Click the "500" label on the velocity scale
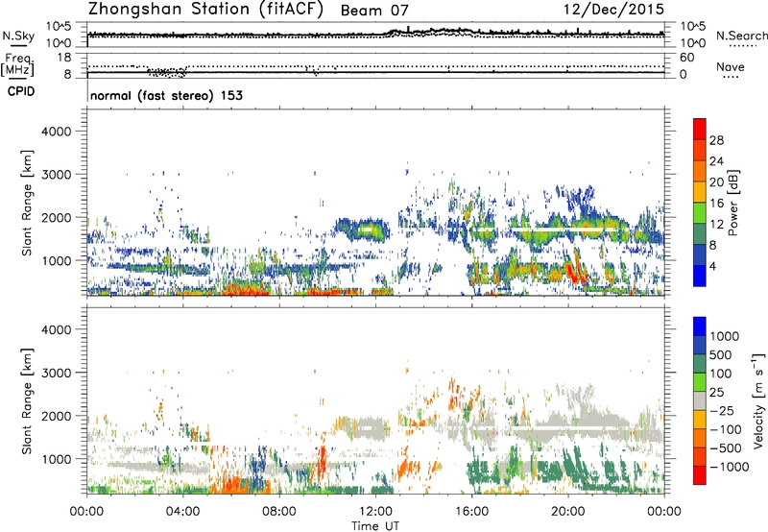This screenshot has height=532, width=768. 721,355
